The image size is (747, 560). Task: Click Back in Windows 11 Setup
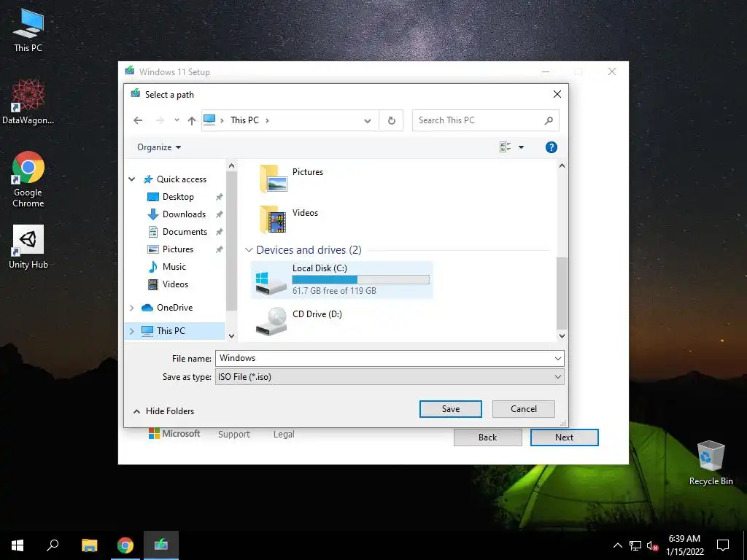[488, 437]
